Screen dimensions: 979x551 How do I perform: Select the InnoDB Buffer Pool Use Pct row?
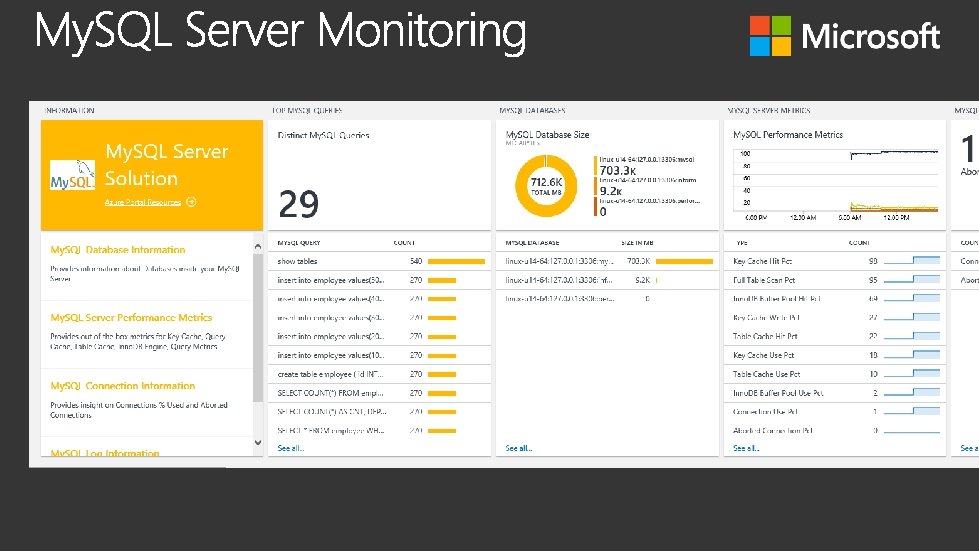(x=835, y=393)
